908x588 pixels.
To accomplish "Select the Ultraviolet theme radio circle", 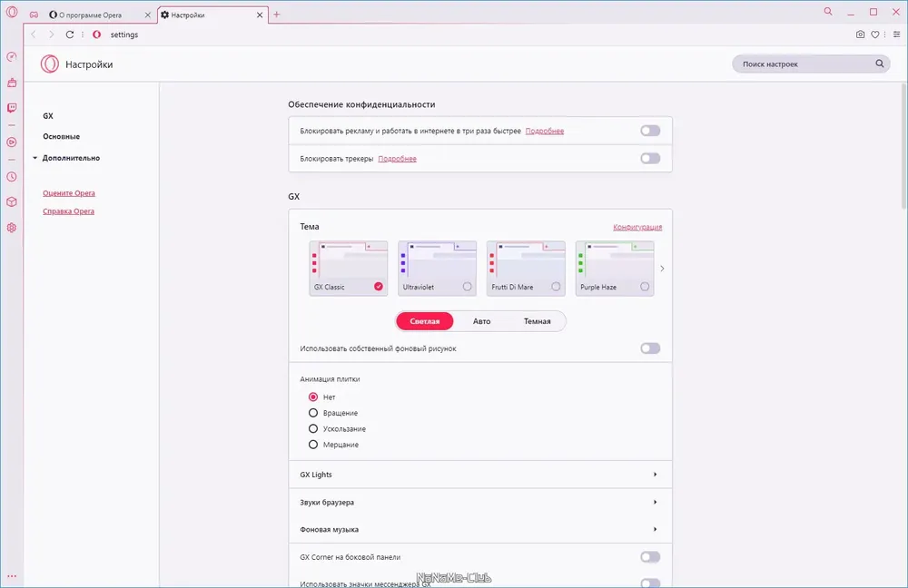I will click(x=468, y=287).
